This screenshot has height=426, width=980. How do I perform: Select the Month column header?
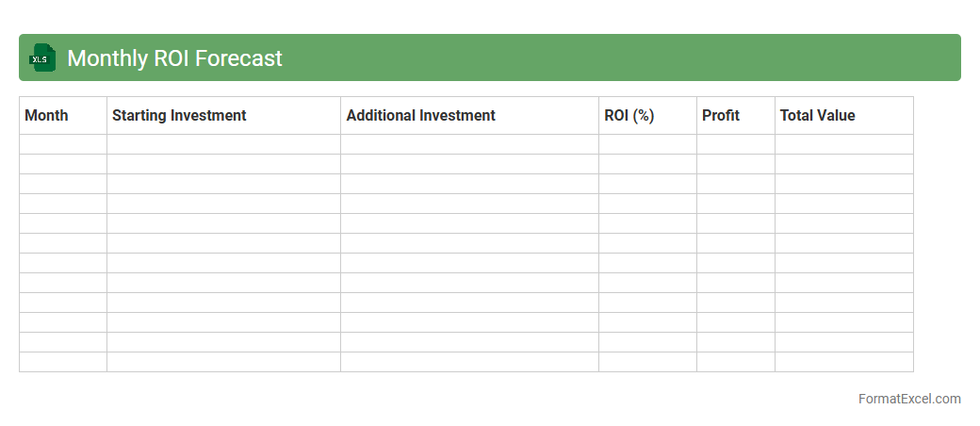click(x=47, y=115)
